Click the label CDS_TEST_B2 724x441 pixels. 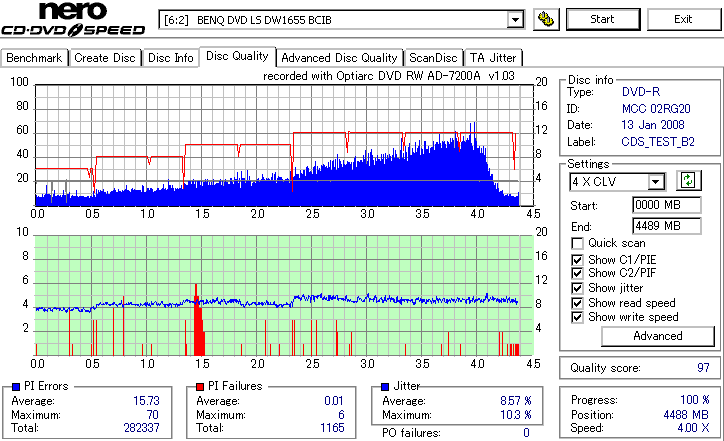[x=658, y=142]
